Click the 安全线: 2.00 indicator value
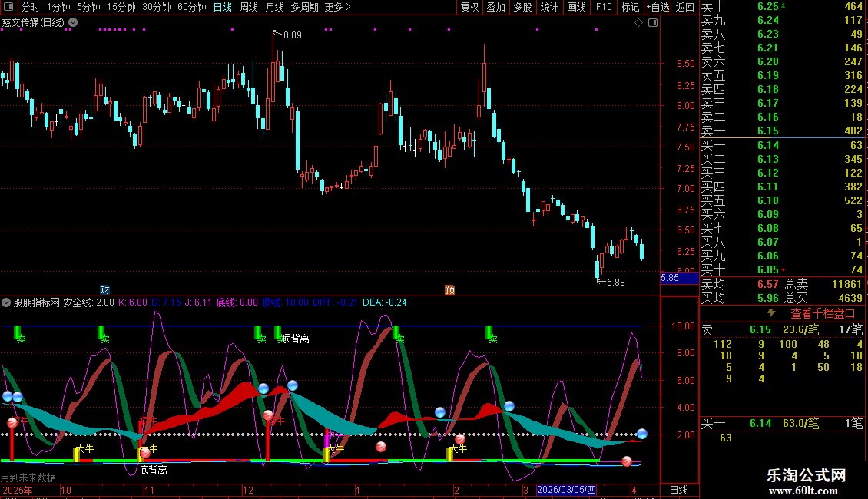Viewport: 868px width, 499px height. pos(88,302)
